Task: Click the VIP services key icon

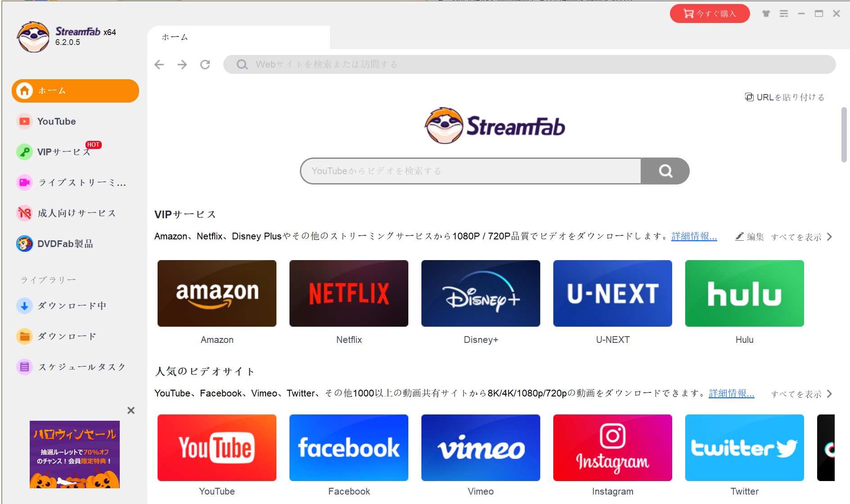Action: click(x=24, y=152)
